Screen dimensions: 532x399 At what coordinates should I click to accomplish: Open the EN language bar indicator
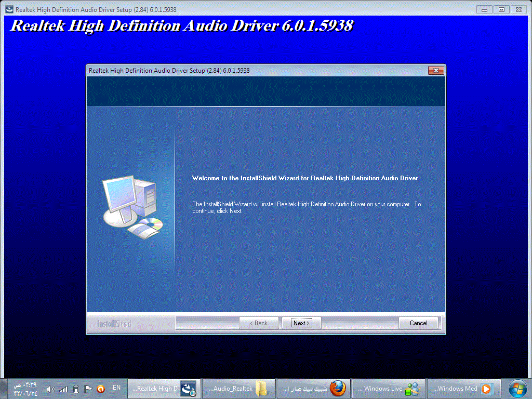[116, 388]
